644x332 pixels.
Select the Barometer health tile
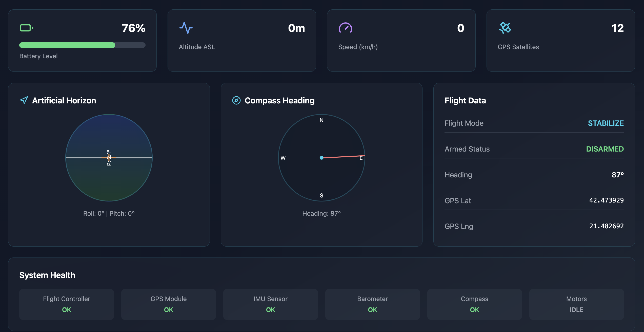pyautogui.click(x=373, y=304)
